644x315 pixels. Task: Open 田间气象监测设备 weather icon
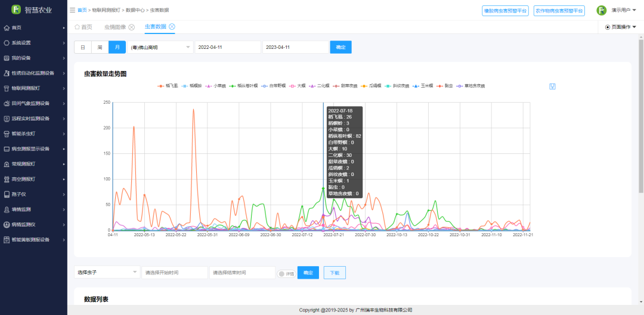[7, 103]
